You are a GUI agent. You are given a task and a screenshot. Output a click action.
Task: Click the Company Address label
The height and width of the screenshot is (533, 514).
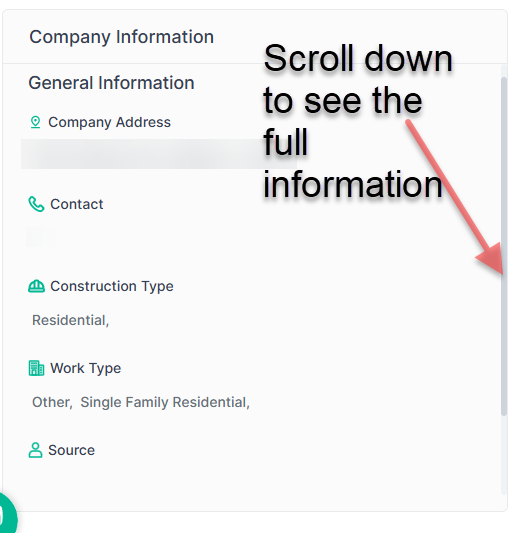[109, 122]
